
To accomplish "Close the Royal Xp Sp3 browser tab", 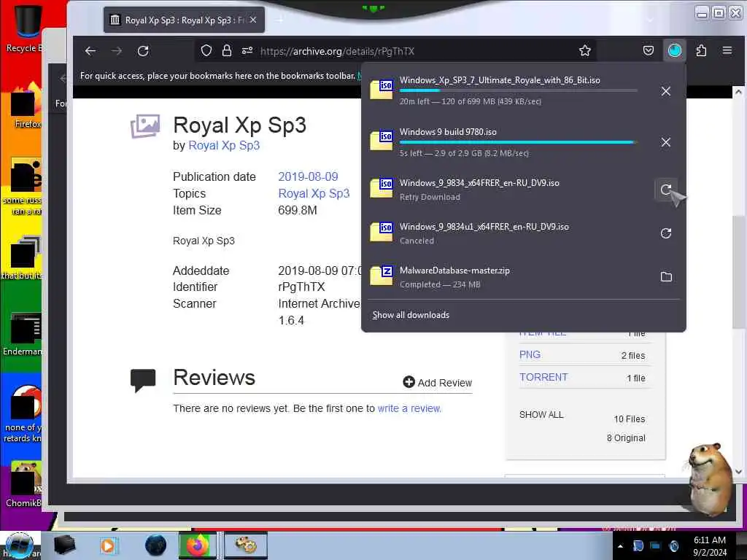I will click(x=253, y=20).
